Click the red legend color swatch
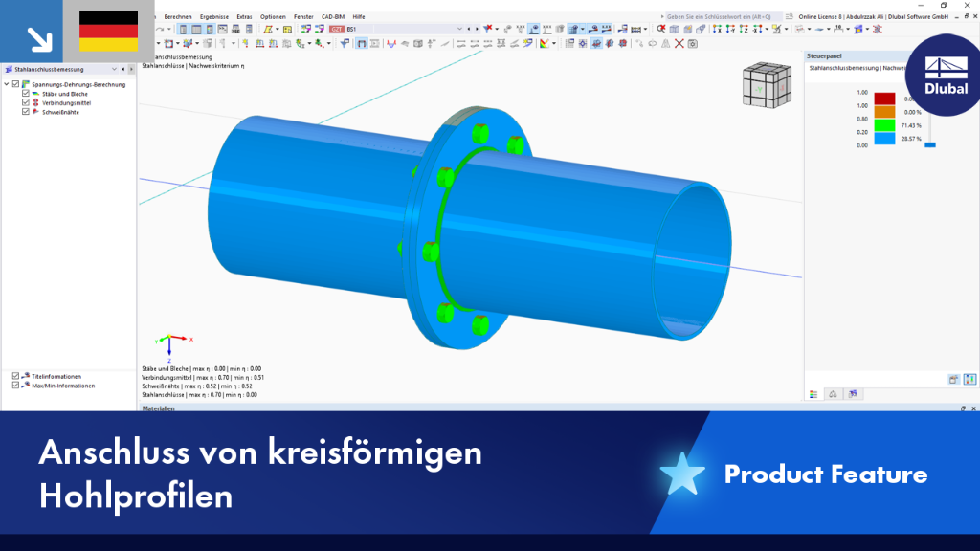 point(884,99)
